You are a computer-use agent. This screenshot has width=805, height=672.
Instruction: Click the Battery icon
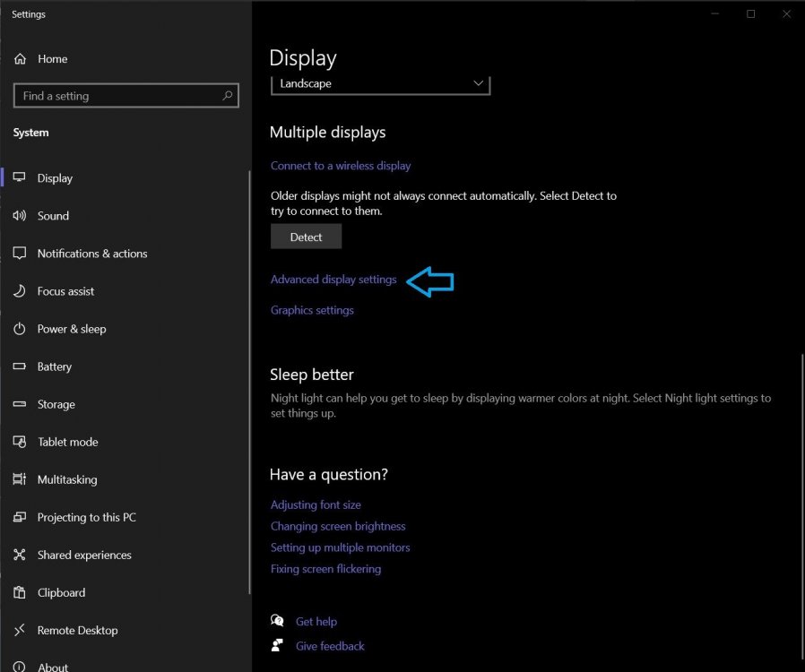pyautogui.click(x=20, y=366)
